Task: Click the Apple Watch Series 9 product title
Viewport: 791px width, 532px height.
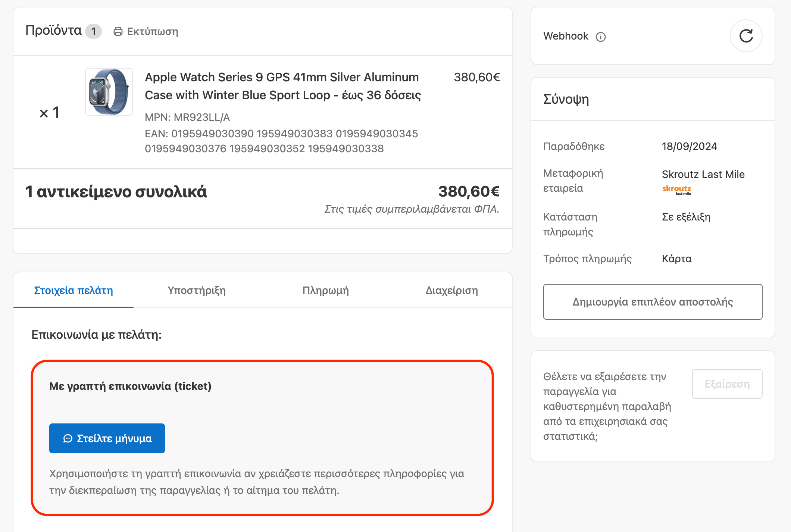Action: tap(283, 86)
